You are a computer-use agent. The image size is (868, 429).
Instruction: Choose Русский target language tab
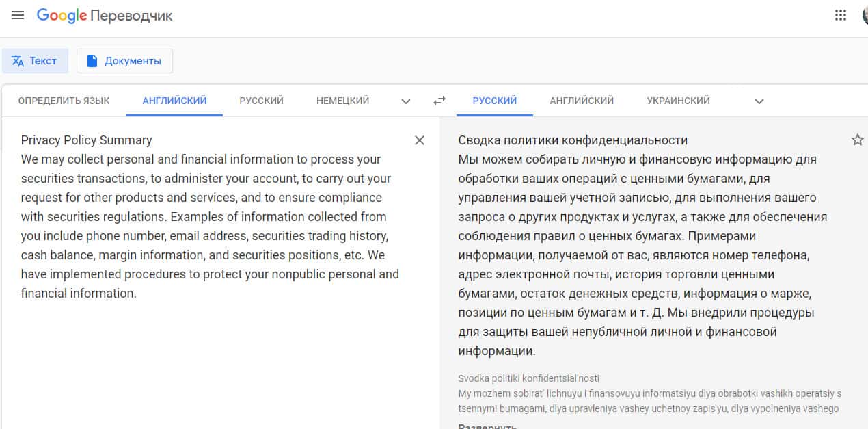pos(494,101)
